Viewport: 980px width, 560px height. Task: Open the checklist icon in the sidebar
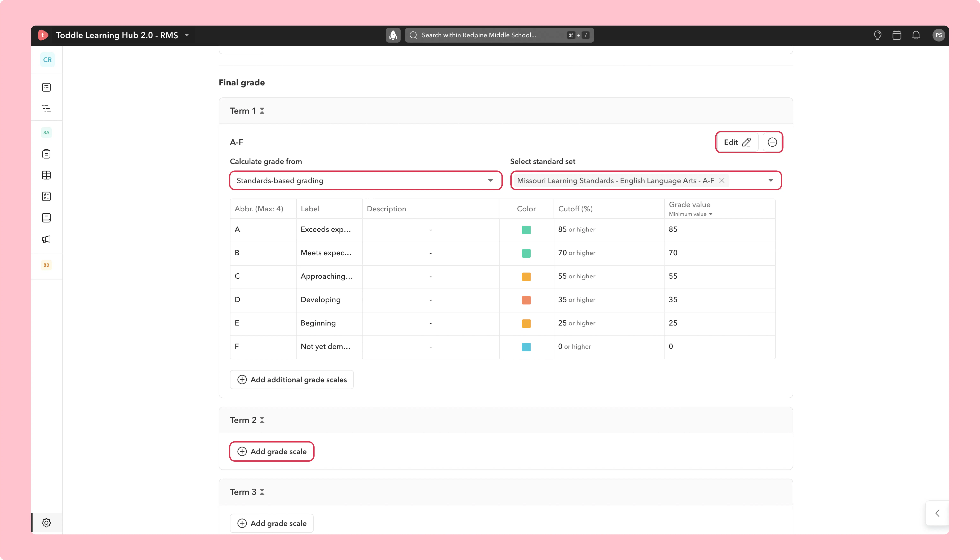[47, 197]
